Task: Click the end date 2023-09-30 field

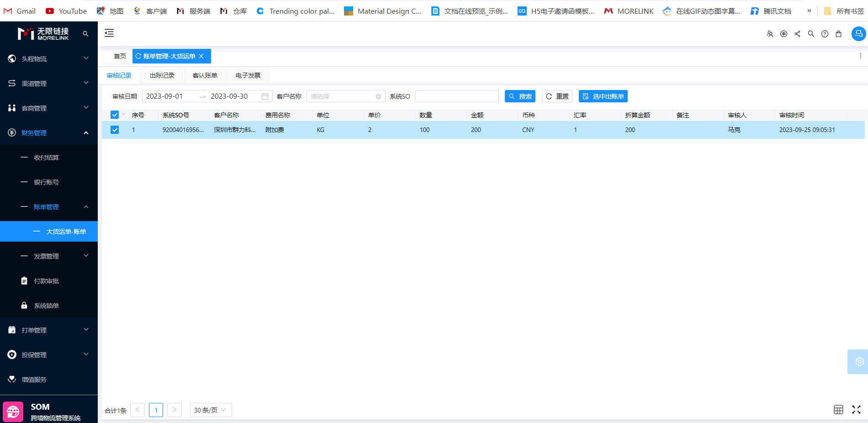Action: 233,96
